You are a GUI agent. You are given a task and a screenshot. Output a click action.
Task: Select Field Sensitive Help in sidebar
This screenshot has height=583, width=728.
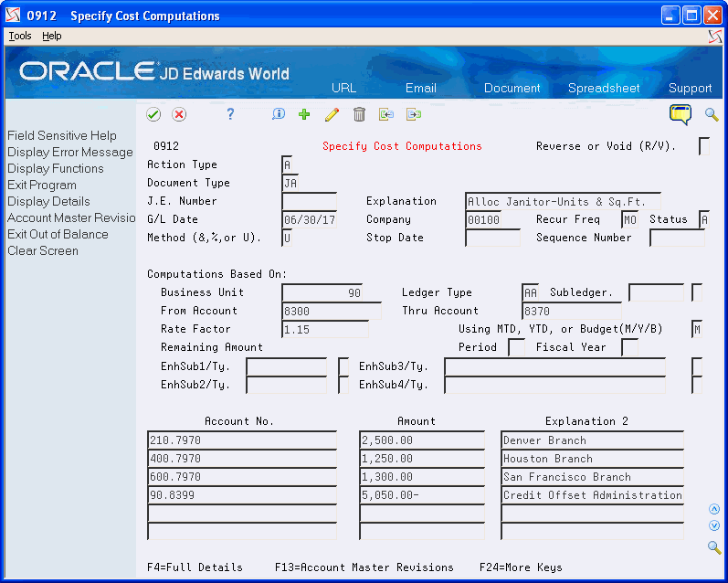(62, 135)
